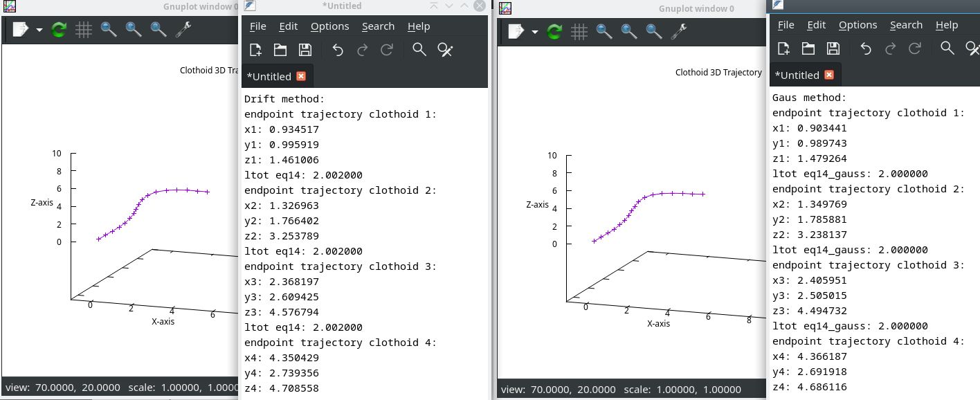Viewport: 980px width, 400px height.
Task: Click 'Clothoid 3D Trajectory' title in right Gnuplot
Action: click(718, 72)
